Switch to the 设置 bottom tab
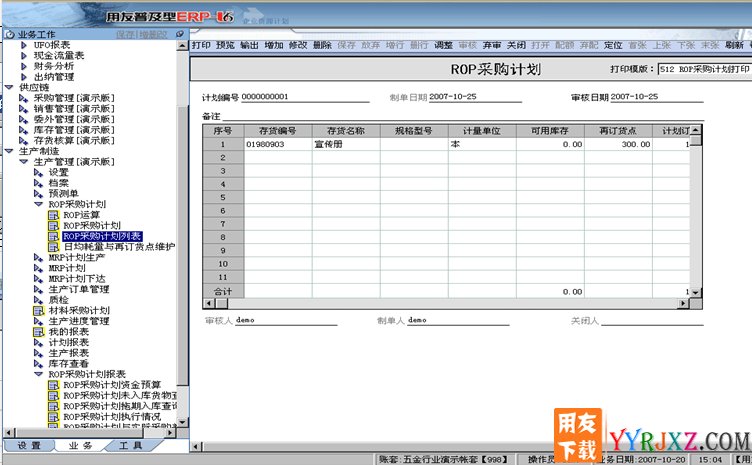The width and height of the screenshot is (752, 465). click(x=29, y=446)
